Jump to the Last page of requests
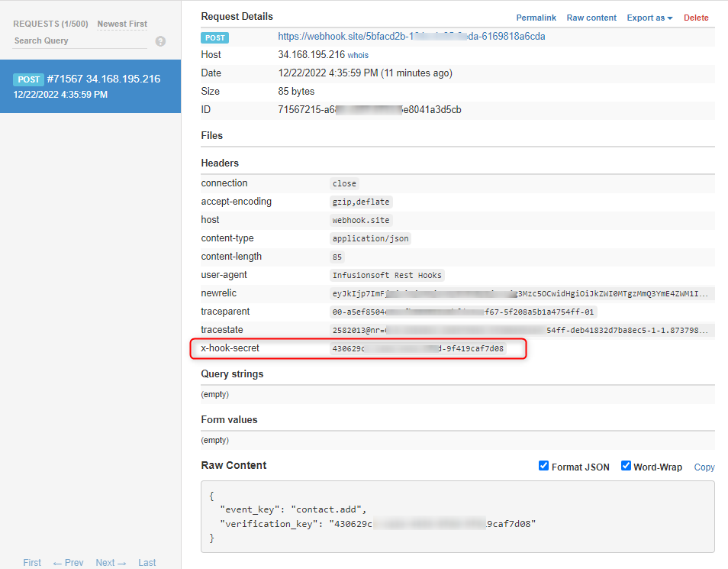The width and height of the screenshot is (728, 569). pyautogui.click(x=147, y=562)
